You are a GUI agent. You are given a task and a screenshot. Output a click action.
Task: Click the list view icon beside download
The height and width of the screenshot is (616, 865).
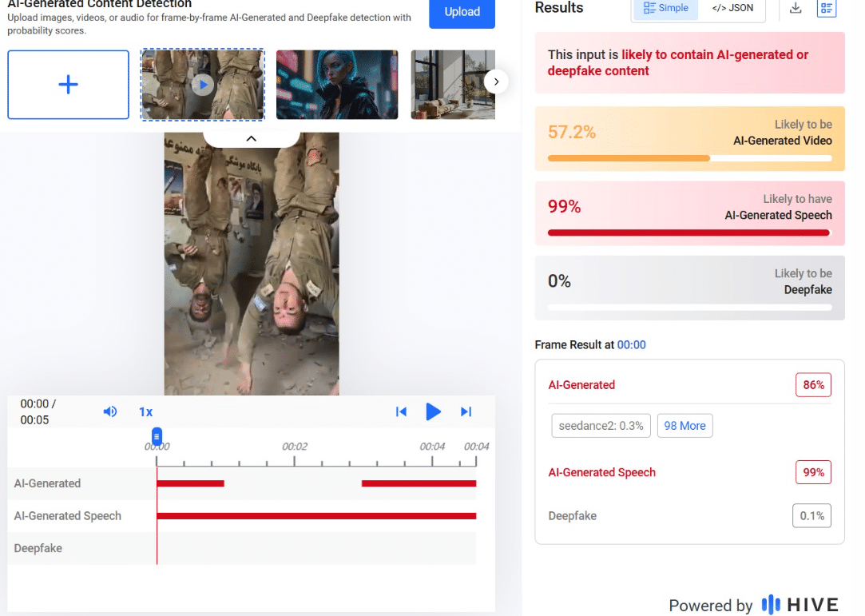click(827, 8)
